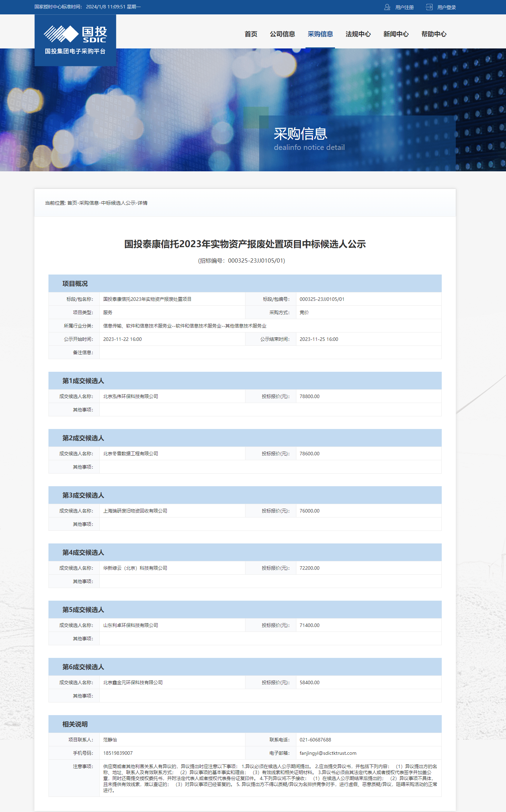Select the 采购信息 navigation tab
506x812 pixels.
[320, 34]
